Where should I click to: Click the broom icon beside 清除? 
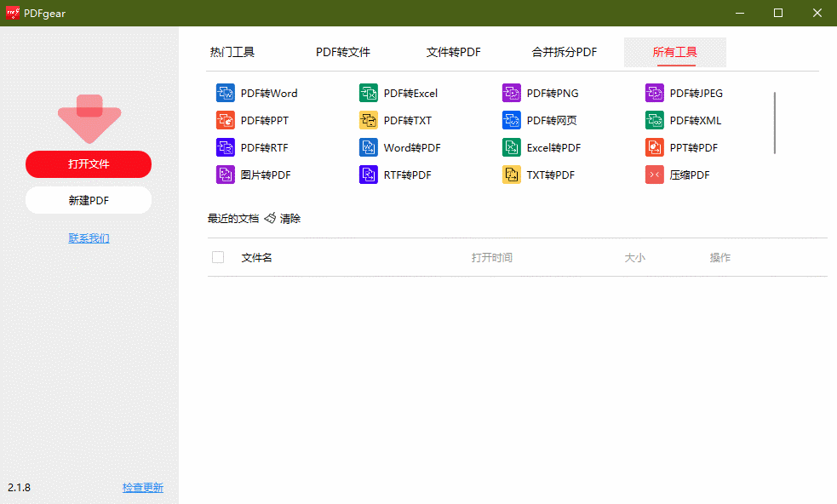tap(270, 219)
